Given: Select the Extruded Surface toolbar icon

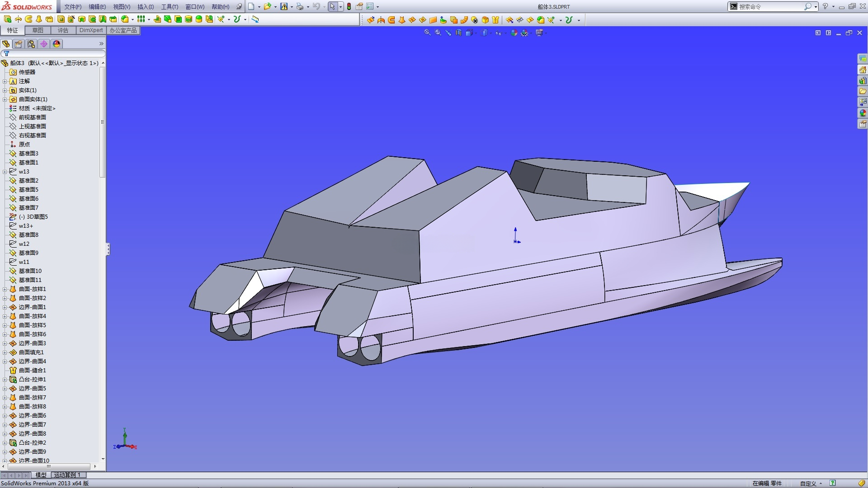Looking at the screenshot, I should [370, 19].
